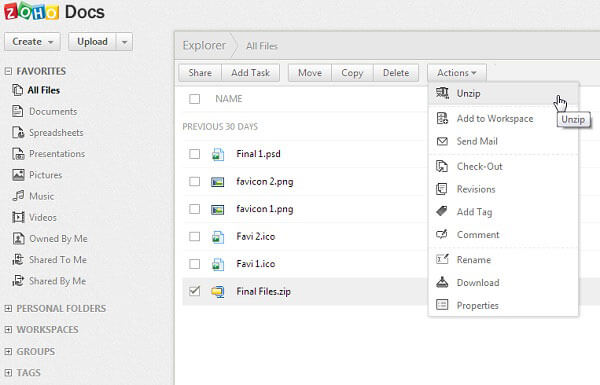
Task: Expand the GROUPS section
Action: (x=8, y=351)
